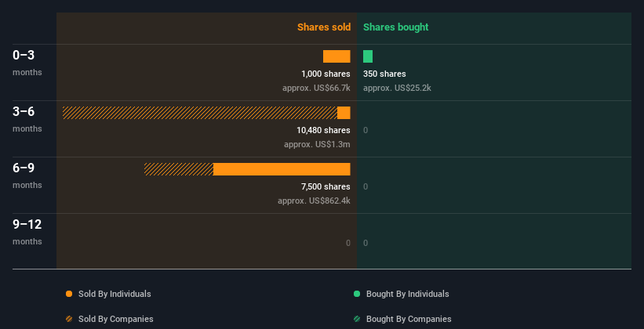The image size is (644, 329).
Task: Select the 9–12 months row label
Action: [x=27, y=225]
